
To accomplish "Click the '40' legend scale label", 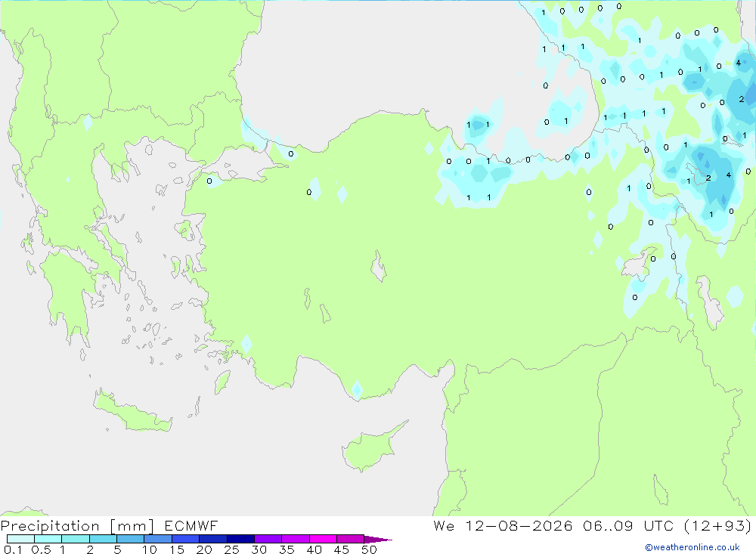I will pyautogui.click(x=314, y=549).
